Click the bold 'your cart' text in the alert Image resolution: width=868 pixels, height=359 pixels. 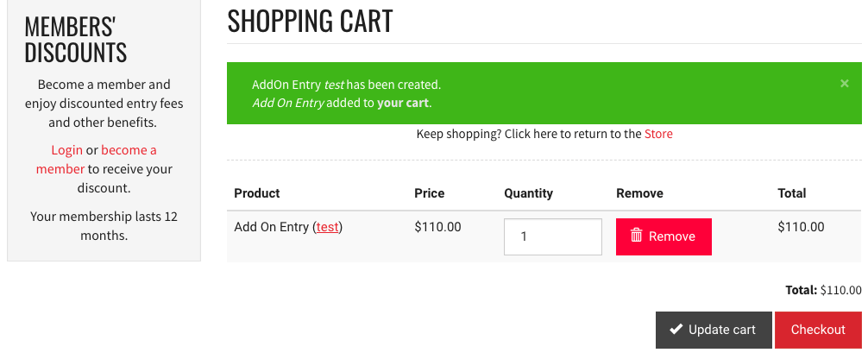pos(402,103)
